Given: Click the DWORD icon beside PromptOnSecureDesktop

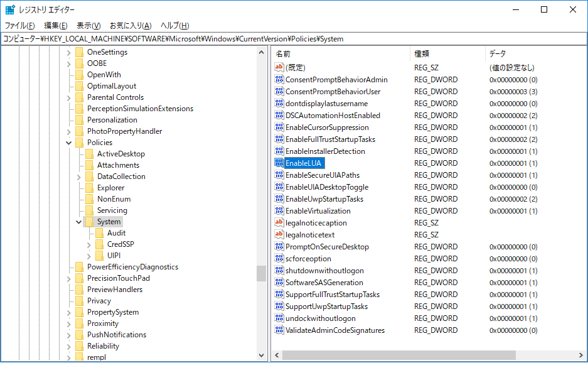Looking at the screenshot, I should (x=279, y=246).
